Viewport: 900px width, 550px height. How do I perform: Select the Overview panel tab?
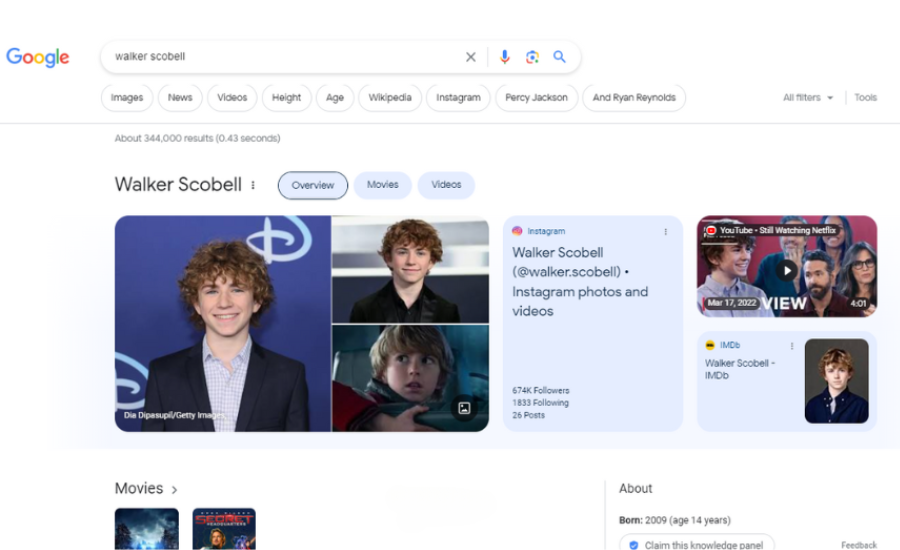click(x=313, y=185)
